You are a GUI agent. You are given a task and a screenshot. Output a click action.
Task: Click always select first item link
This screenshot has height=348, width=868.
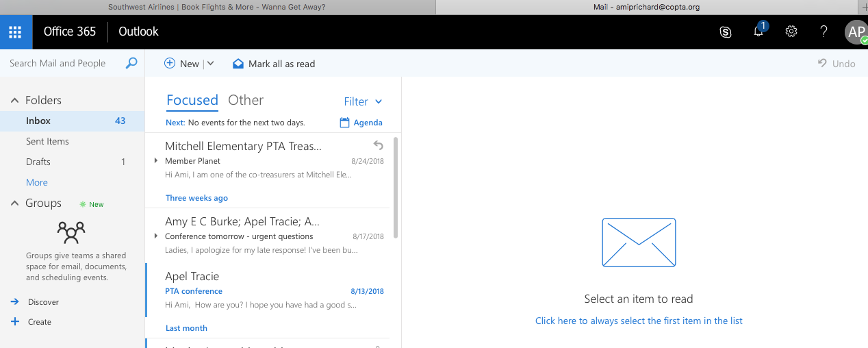click(x=639, y=321)
